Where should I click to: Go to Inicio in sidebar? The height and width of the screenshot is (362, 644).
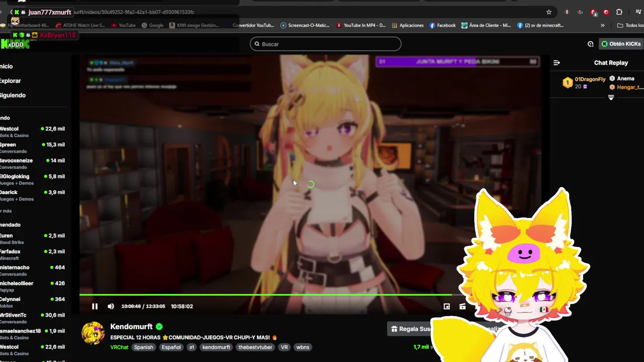point(7,66)
